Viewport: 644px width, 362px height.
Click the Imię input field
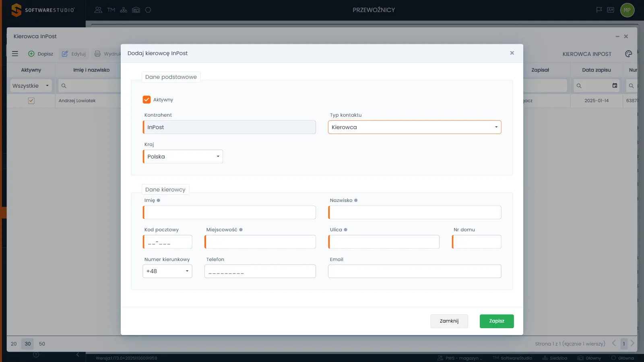229,212
